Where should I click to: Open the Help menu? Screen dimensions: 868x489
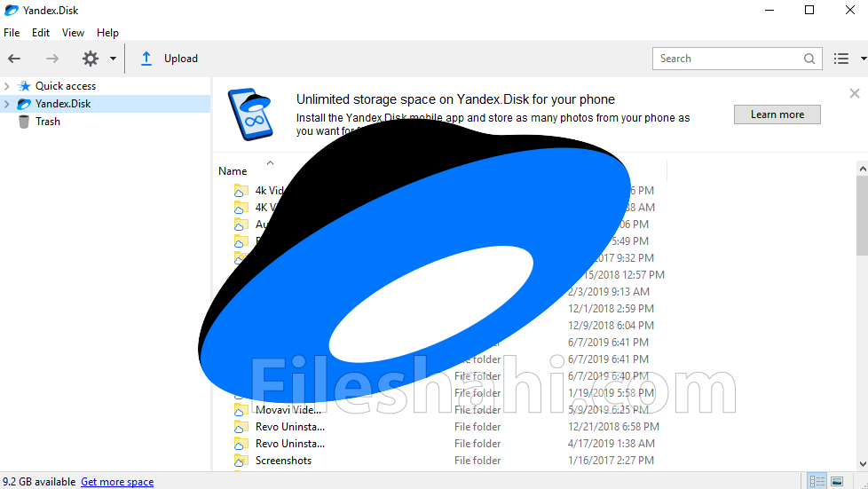pyautogui.click(x=107, y=33)
